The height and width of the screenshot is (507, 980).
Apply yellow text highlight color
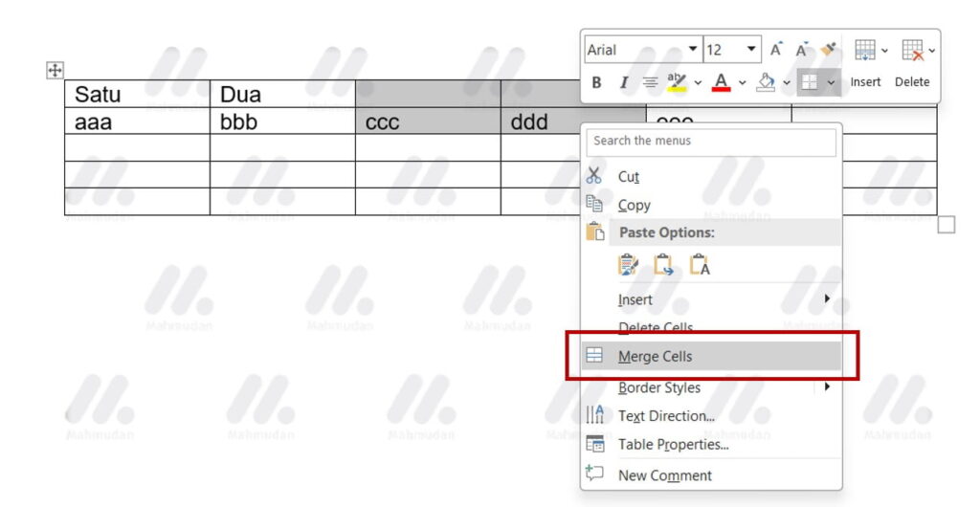tap(677, 83)
